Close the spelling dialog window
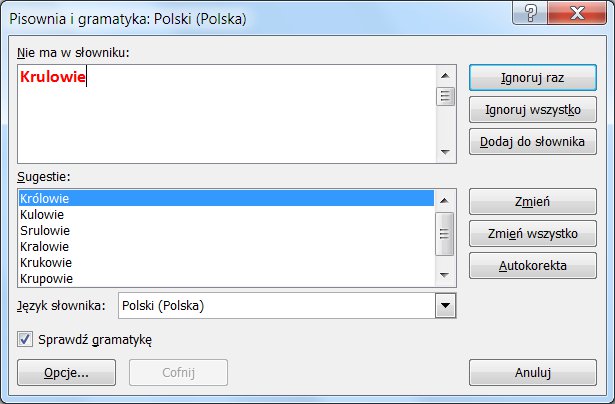 click(x=577, y=13)
